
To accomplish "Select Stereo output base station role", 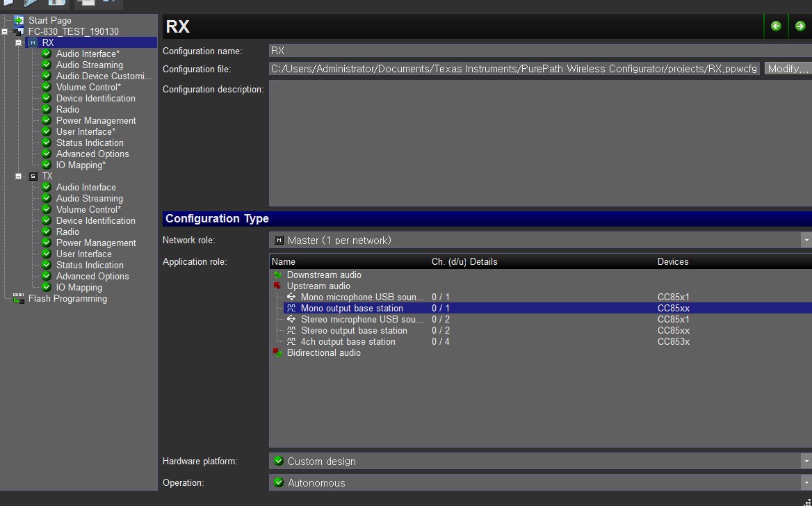I will 354,330.
